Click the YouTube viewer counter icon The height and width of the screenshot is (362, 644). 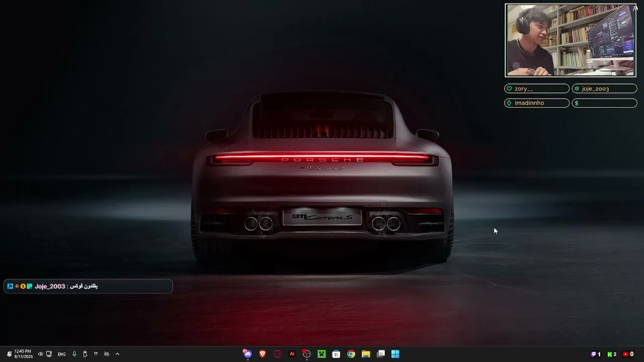coord(626,354)
